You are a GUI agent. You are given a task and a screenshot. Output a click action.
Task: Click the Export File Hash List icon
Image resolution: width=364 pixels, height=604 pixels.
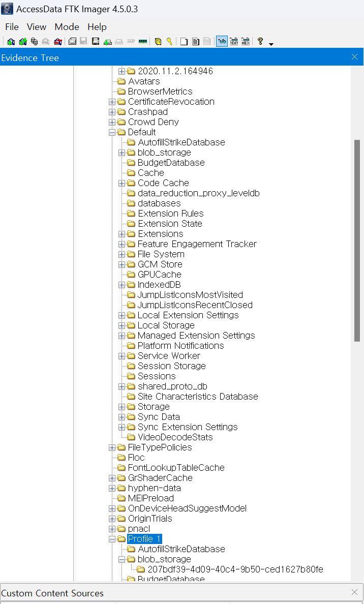click(x=195, y=41)
